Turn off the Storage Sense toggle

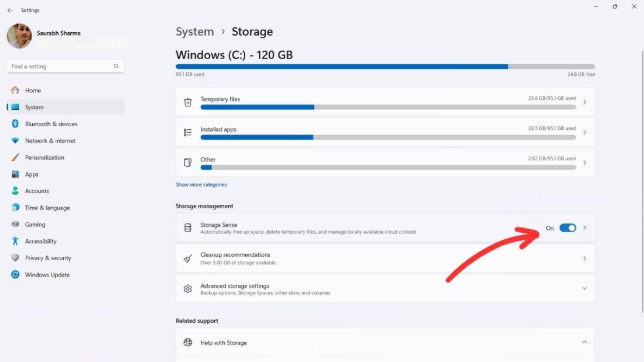pos(567,228)
